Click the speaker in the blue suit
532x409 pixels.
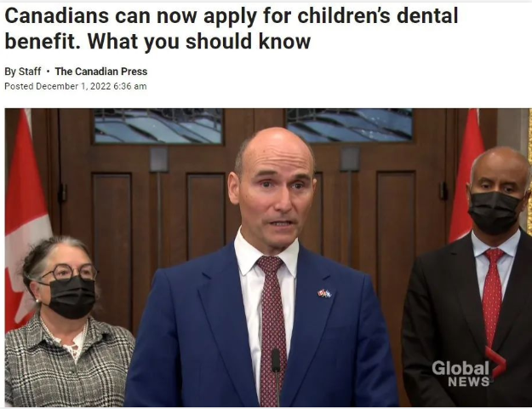point(261,272)
